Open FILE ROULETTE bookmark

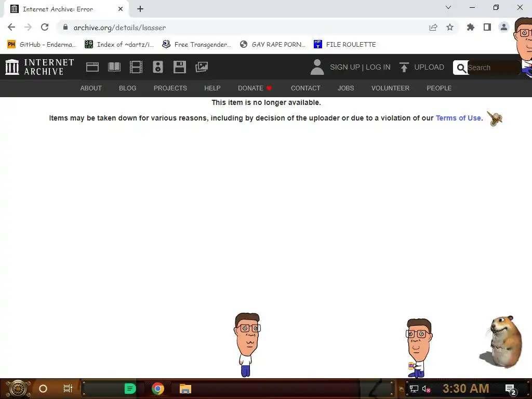[345, 45]
